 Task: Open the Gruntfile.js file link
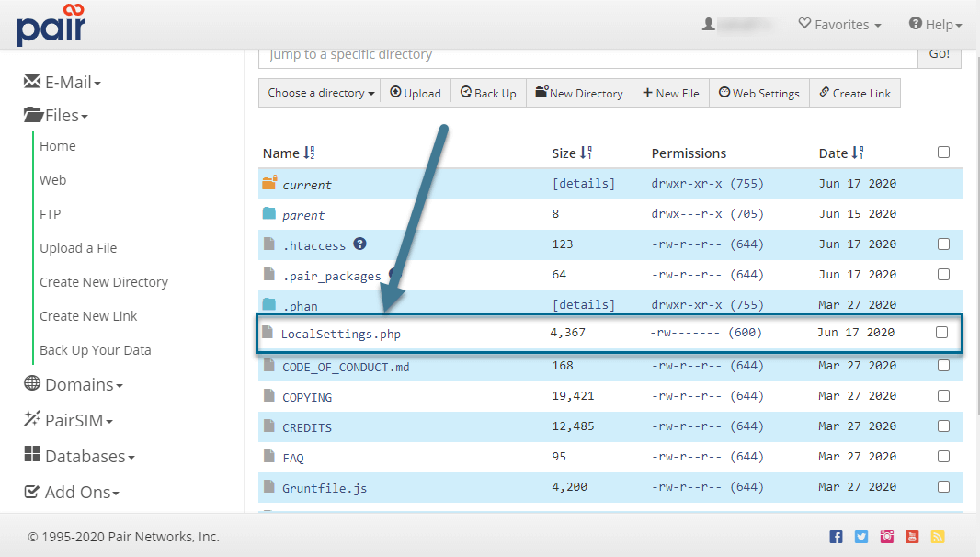click(x=325, y=488)
